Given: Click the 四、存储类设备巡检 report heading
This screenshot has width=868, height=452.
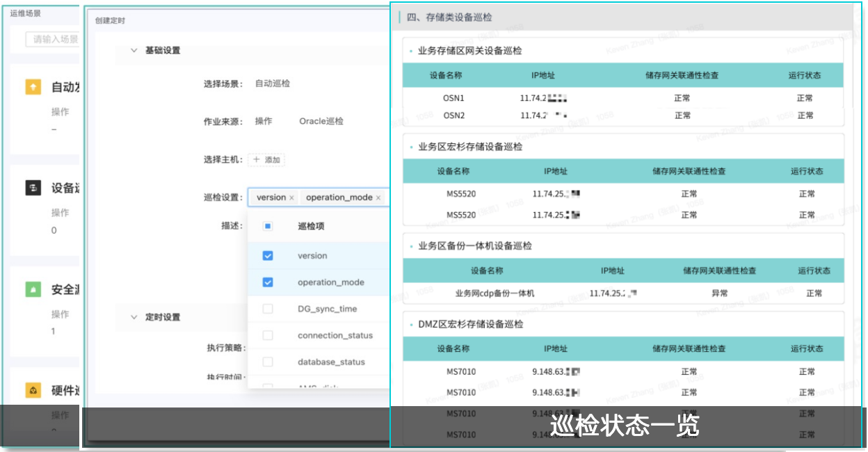Looking at the screenshot, I should pos(450,17).
